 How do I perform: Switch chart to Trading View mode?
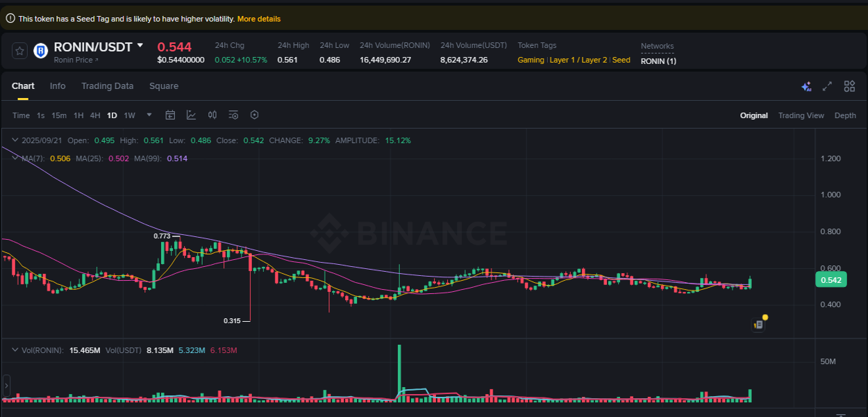pyautogui.click(x=801, y=115)
